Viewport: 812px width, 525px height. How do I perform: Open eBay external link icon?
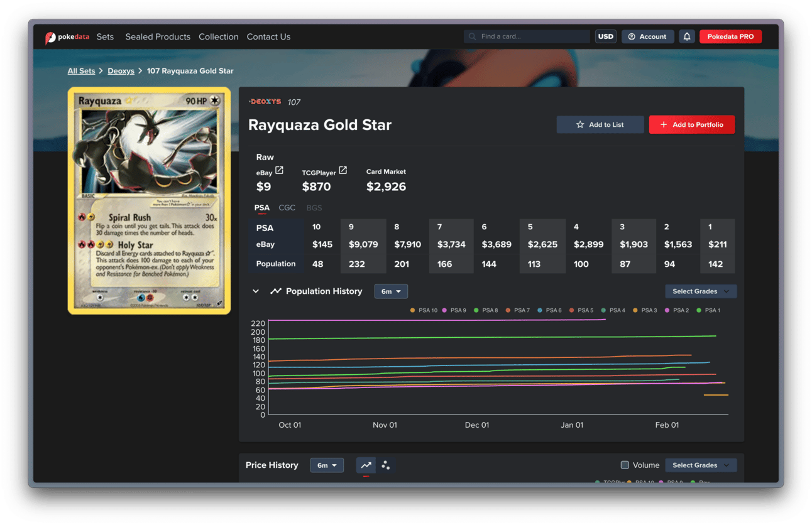click(279, 170)
